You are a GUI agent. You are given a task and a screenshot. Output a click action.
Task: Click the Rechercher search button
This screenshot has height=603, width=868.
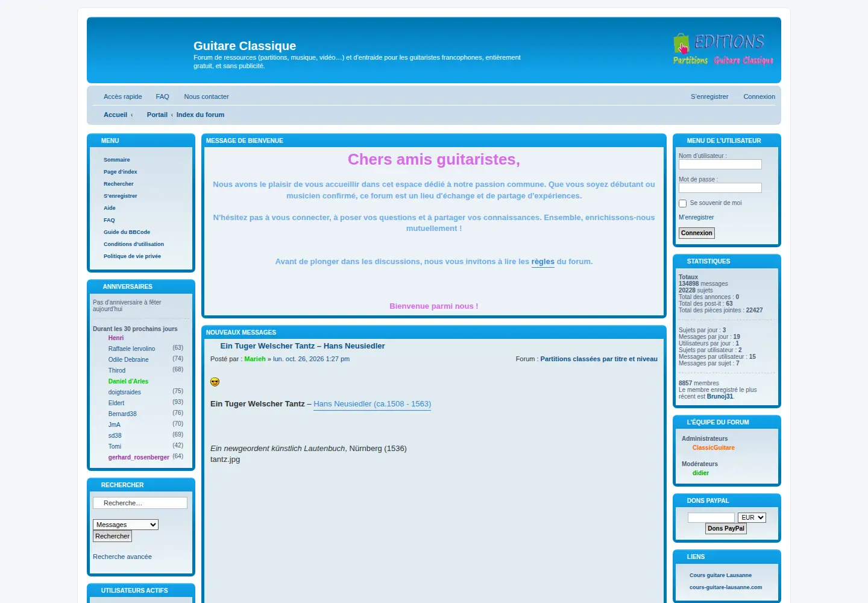pos(112,536)
